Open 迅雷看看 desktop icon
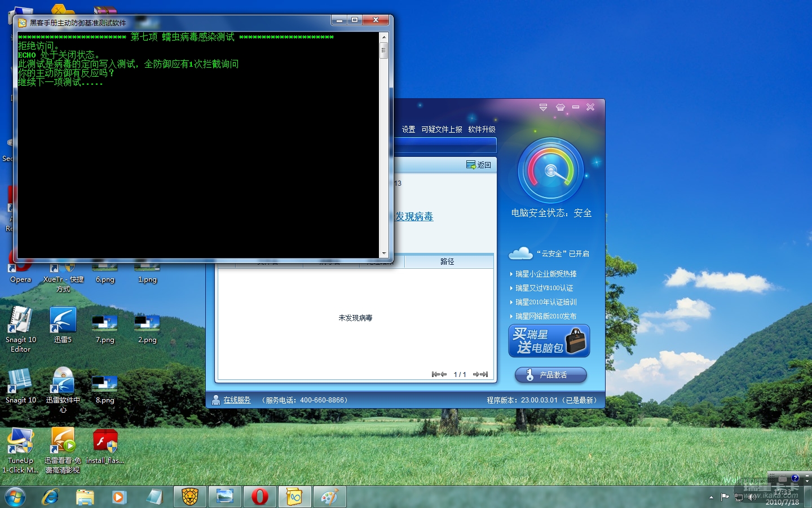Screen dimensions: 812x508 tap(63, 450)
